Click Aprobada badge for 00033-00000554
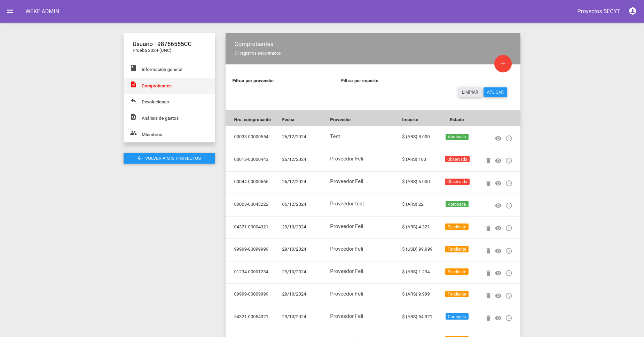 [x=457, y=137]
